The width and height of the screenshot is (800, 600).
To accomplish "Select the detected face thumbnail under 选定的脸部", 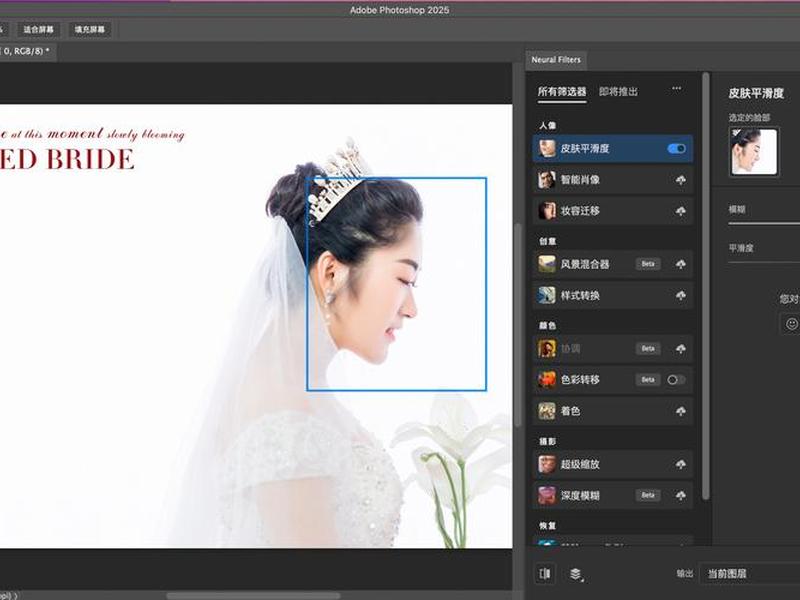I will coord(754,152).
